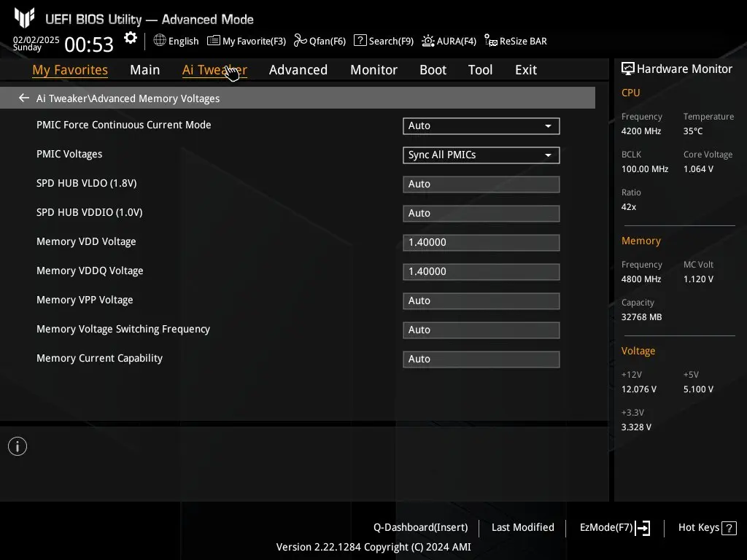Click the info icon in the help area

click(x=18, y=446)
